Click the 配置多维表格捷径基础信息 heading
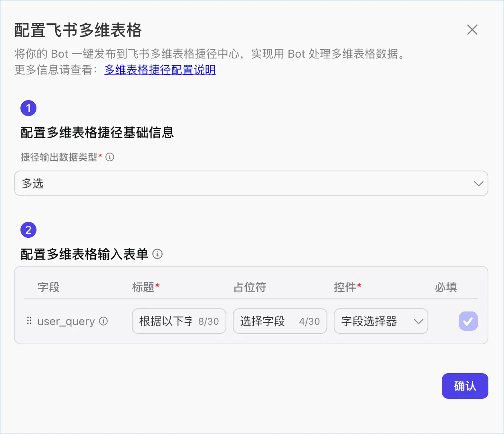The image size is (504, 434). tap(97, 133)
